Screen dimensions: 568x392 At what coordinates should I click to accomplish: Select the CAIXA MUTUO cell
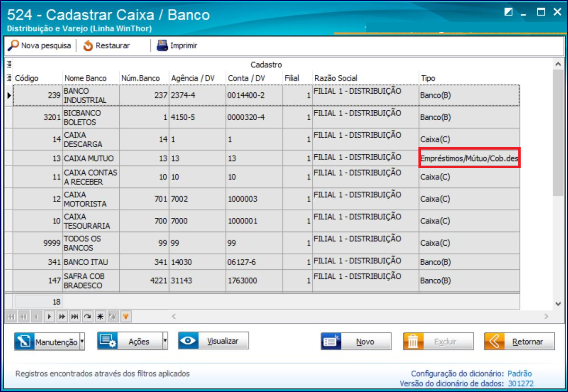(x=91, y=159)
